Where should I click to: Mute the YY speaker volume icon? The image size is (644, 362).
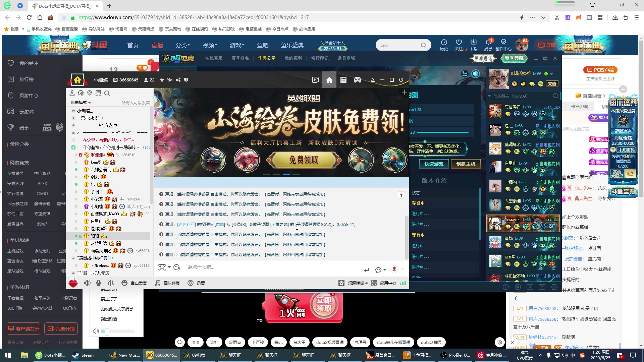tap(87, 283)
